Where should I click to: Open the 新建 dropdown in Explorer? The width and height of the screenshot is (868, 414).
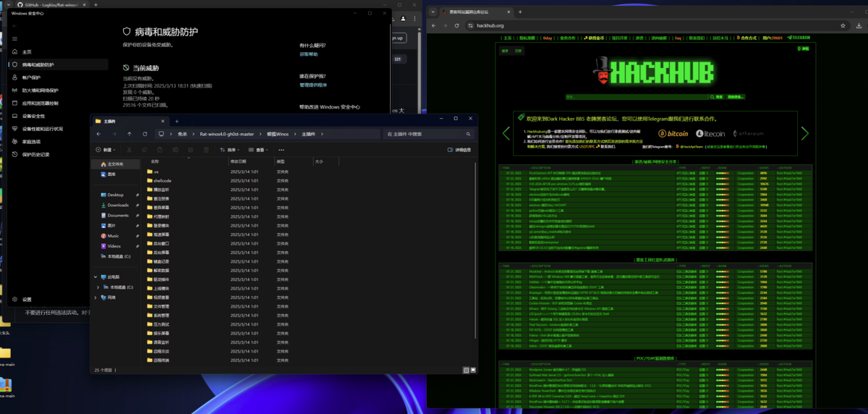coord(106,150)
